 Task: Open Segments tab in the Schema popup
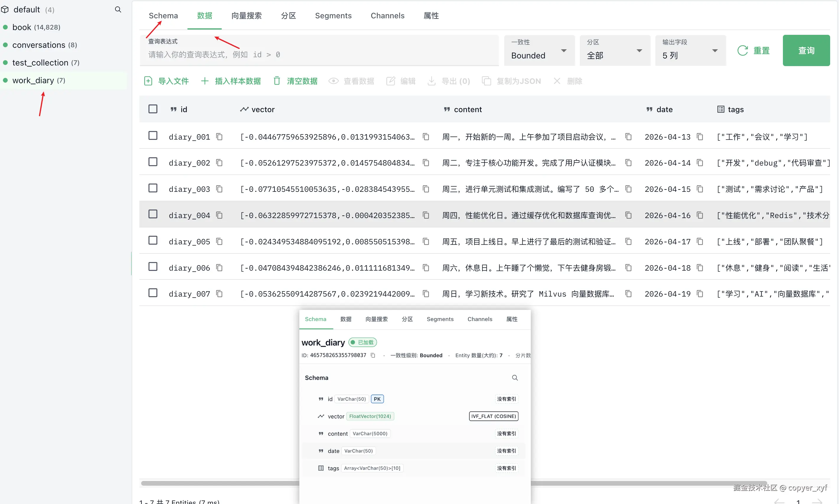[x=440, y=319]
